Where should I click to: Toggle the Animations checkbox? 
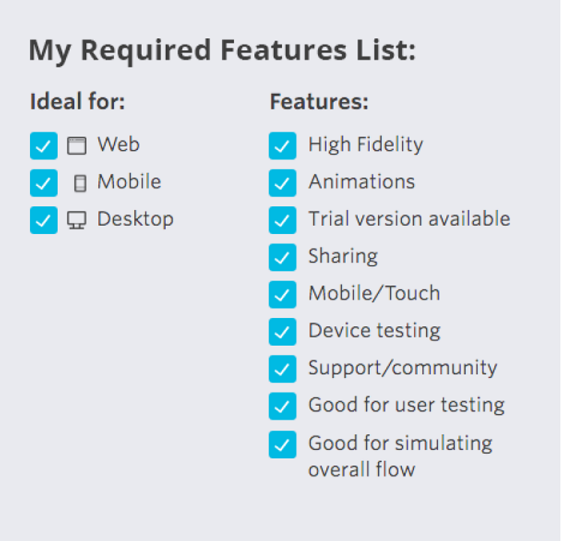283,183
